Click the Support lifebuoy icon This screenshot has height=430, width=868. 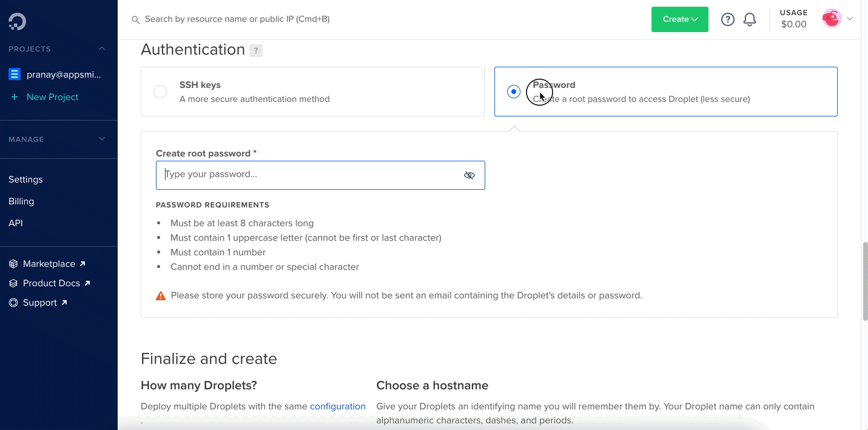pos(13,303)
